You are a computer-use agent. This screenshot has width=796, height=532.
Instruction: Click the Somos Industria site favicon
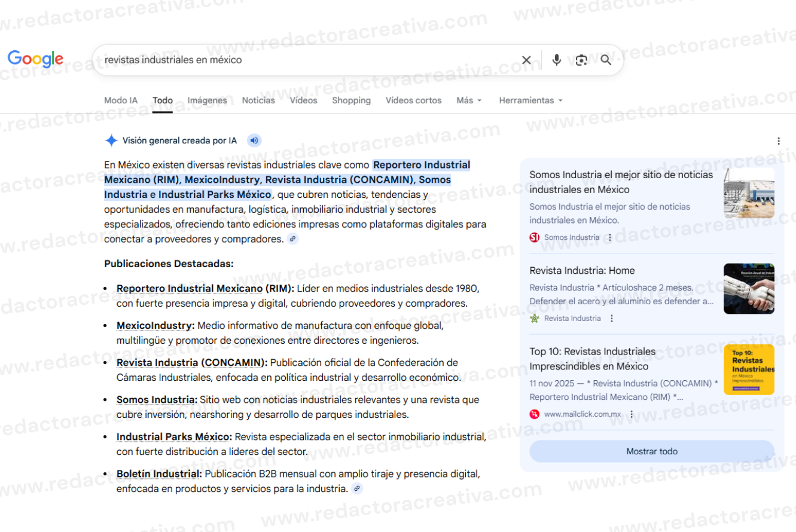535,237
